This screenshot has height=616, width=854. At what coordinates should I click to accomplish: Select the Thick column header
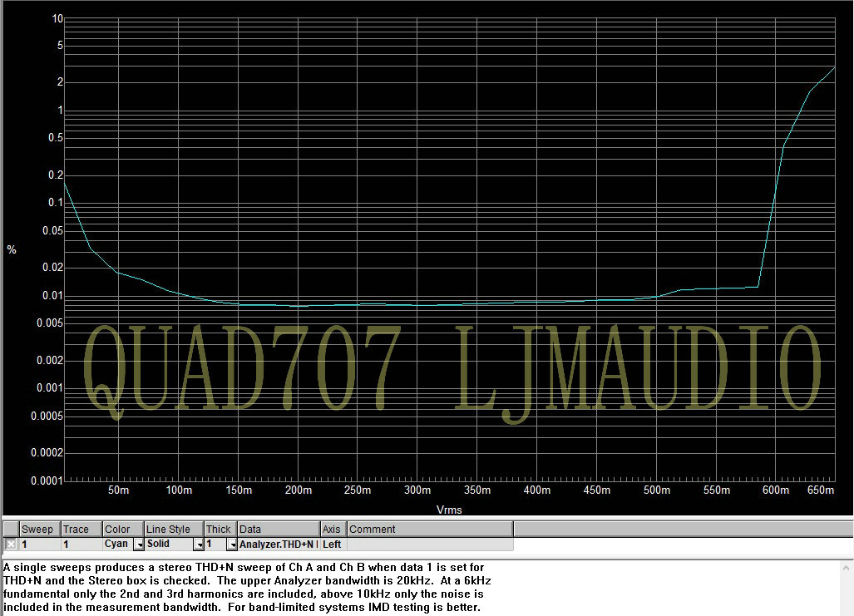point(220,530)
